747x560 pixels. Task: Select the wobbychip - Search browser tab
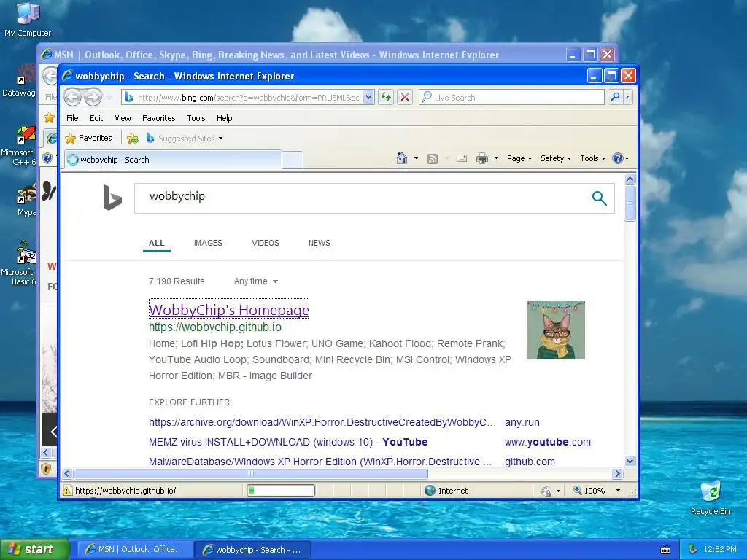172,160
